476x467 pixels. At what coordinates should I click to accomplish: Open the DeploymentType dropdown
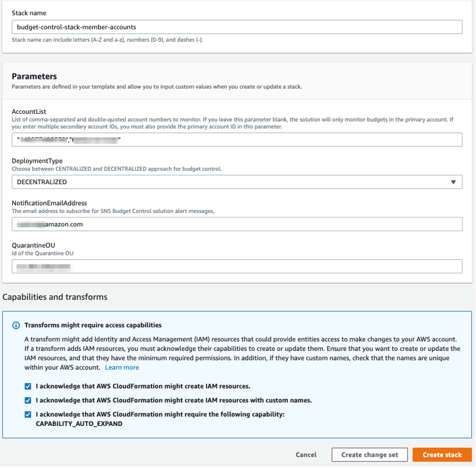click(x=237, y=182)
